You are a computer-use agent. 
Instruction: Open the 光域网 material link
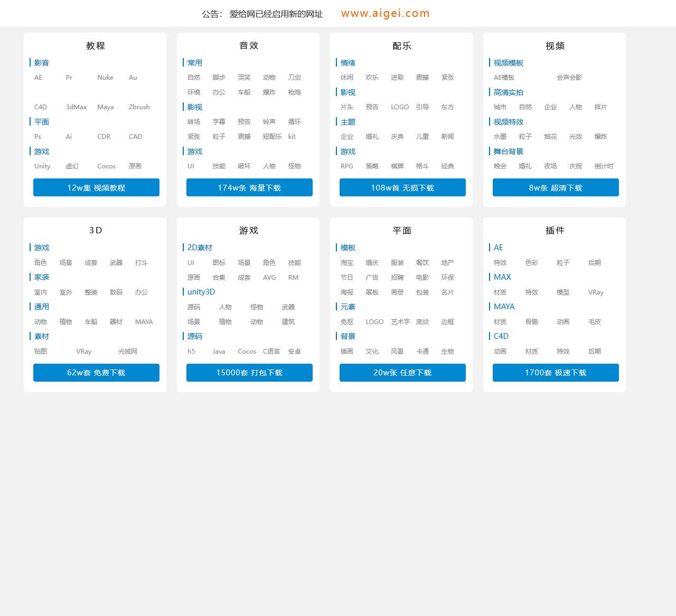point(127,351)
